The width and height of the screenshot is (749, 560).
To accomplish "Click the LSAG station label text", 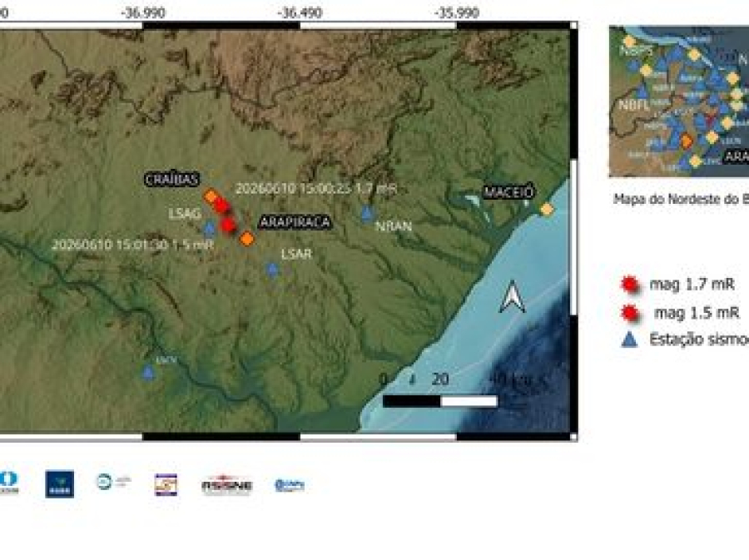I will pyautogui.click(x=185, y=214).
